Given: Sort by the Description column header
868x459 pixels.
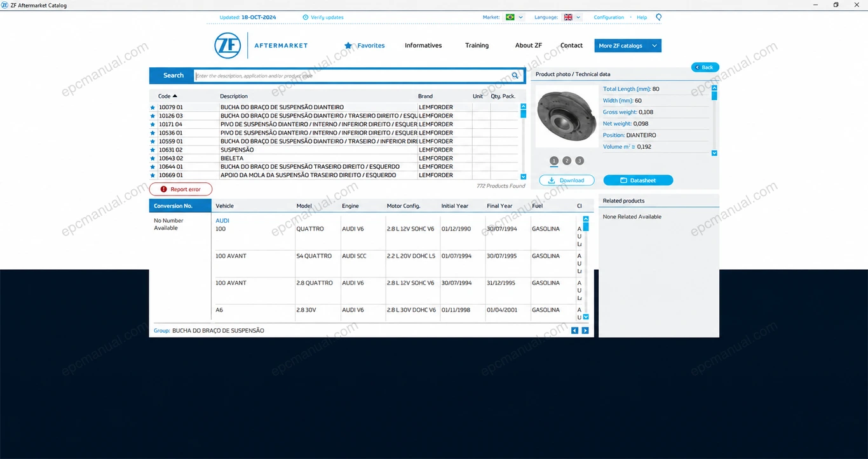Looking at the screenshot, I should coord(234,96).
